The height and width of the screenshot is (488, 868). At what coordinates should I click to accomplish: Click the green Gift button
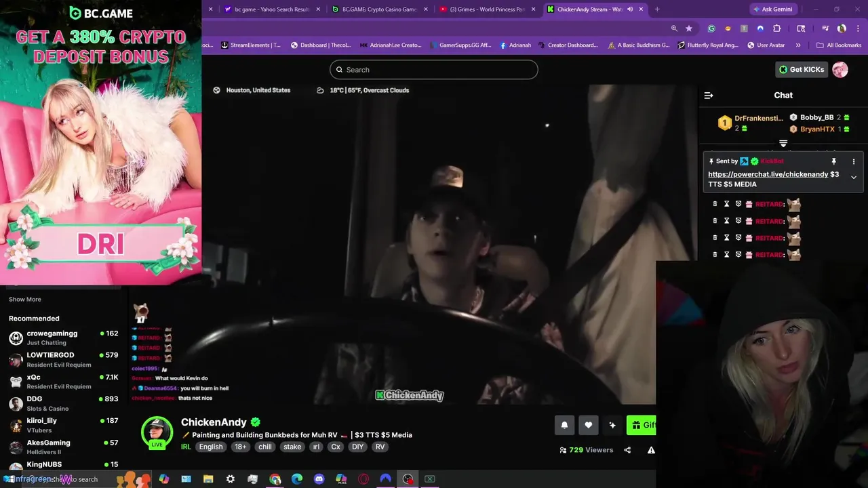coord(642,425)
